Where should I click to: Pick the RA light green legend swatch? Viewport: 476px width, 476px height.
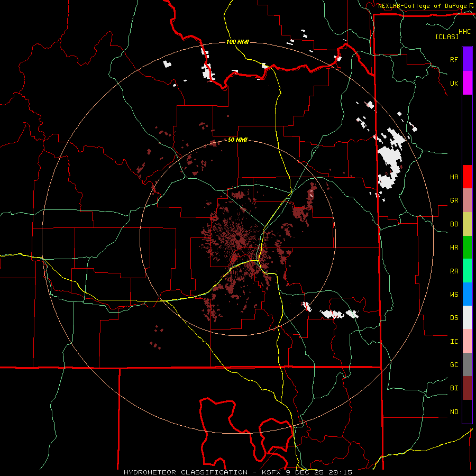pyautogui.click(x=467, y=270)
